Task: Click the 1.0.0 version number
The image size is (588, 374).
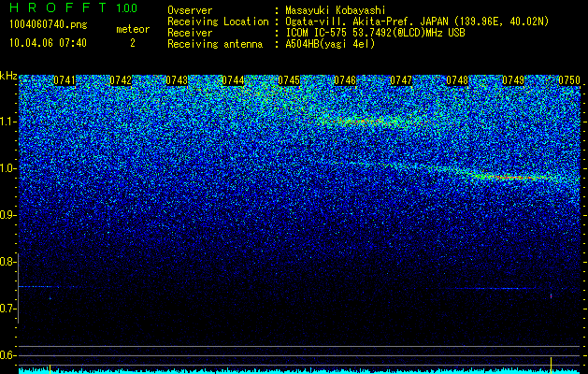Action: [127, 8]
